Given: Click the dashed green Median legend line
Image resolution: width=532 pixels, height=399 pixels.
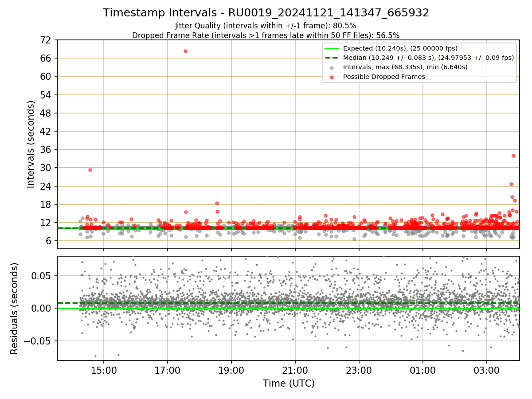Looking at the screenshot, I should (x=332, y=58).
